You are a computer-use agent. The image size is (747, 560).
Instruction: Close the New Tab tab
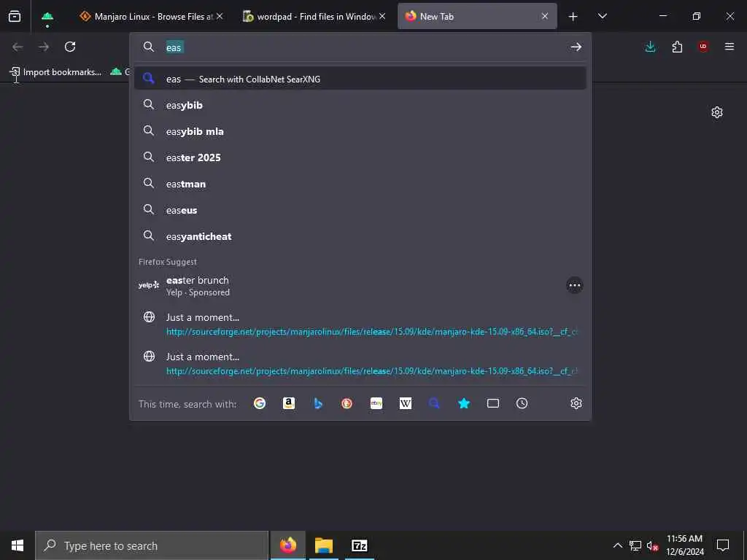[544, 16]
